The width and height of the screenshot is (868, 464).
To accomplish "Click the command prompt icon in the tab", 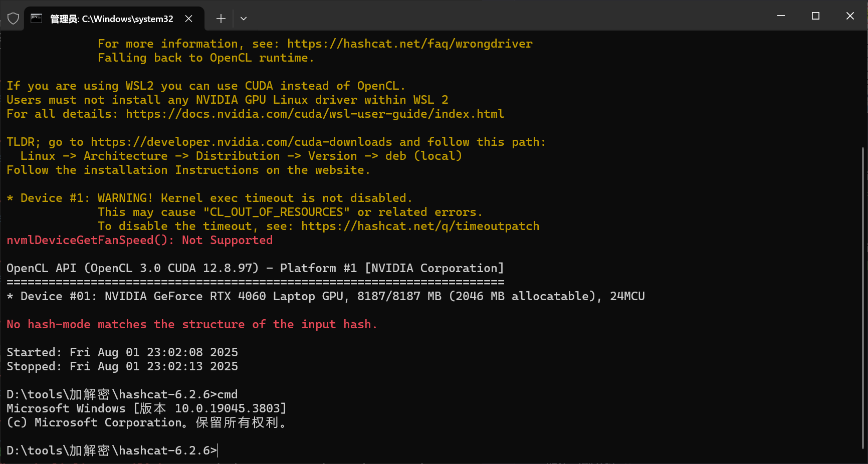I will pyautogui.click(x=37, y=19).
